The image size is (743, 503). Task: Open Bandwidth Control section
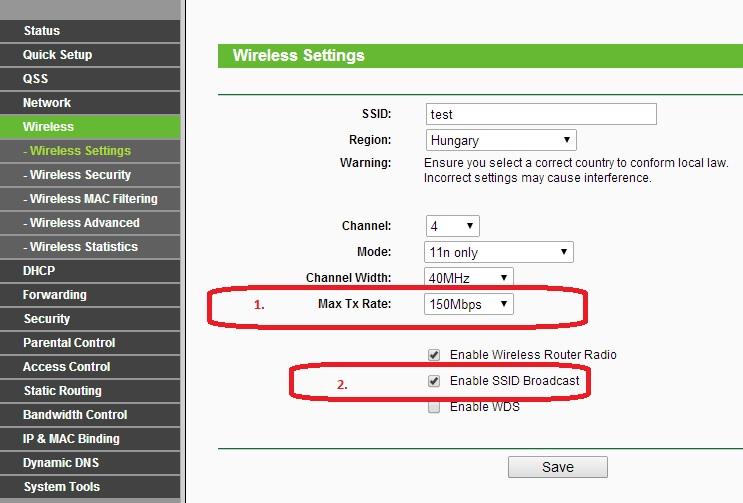pos(90,415)
